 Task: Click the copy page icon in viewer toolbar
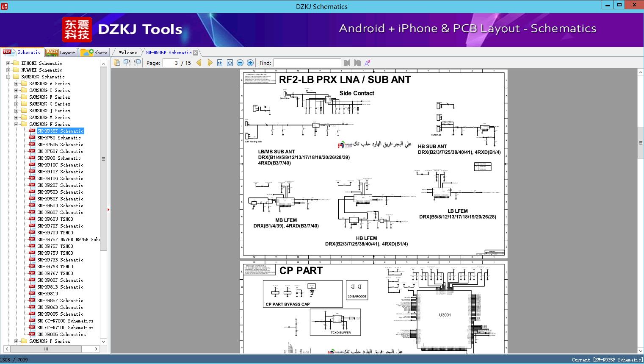coord(117,63)
